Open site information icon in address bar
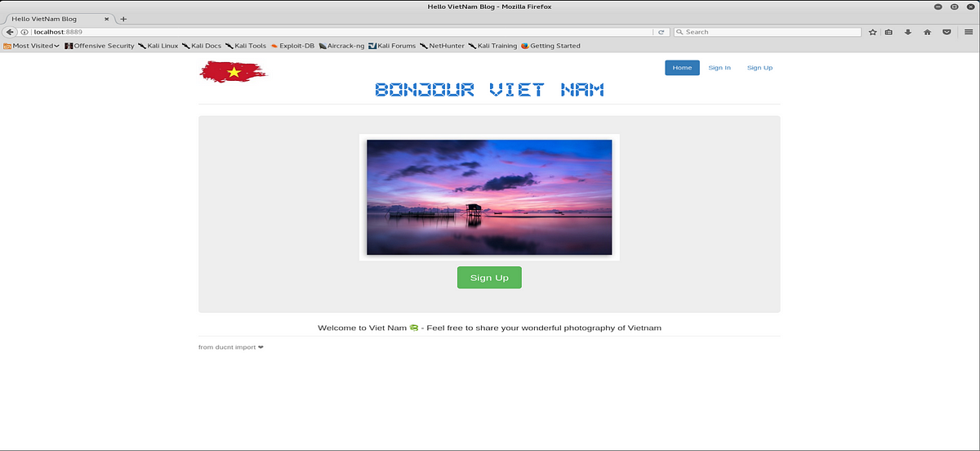Image resolution: width=980 pixels, height=451 pixels. pyautogui.click(x=25, y=32)
